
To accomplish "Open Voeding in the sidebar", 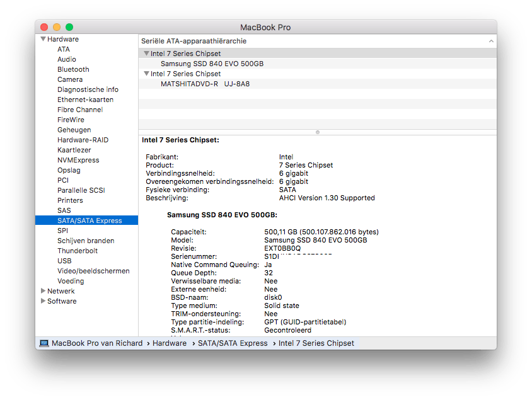I will pyautogui.click(x=71, y=281).
